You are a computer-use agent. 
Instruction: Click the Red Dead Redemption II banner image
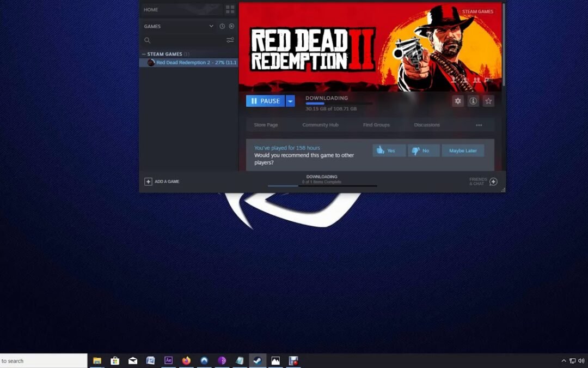(370, 47)
